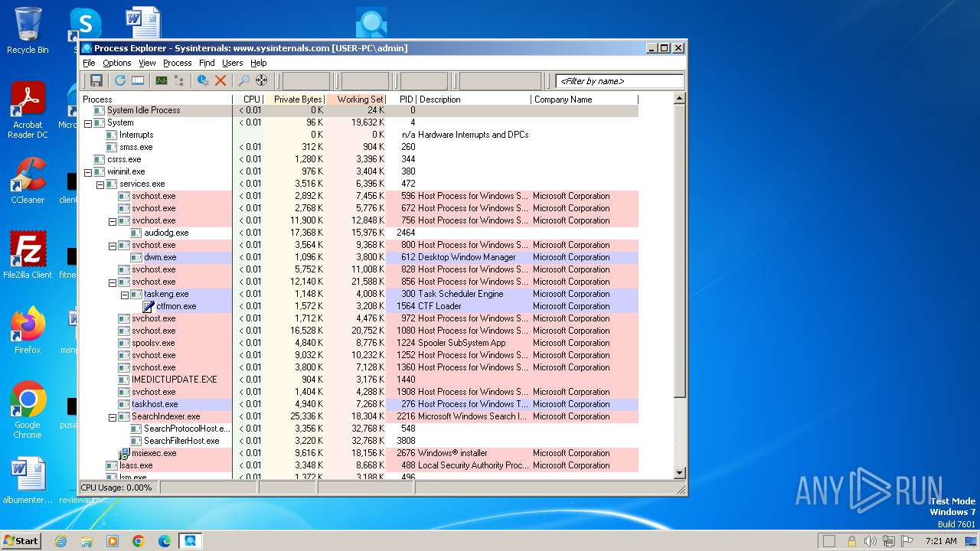Click the ctfmon.exe process icon

(149, 306)
